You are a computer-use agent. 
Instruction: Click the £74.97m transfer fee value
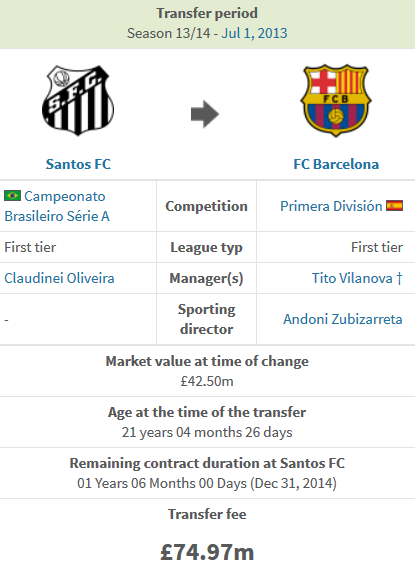coord(207,552)
